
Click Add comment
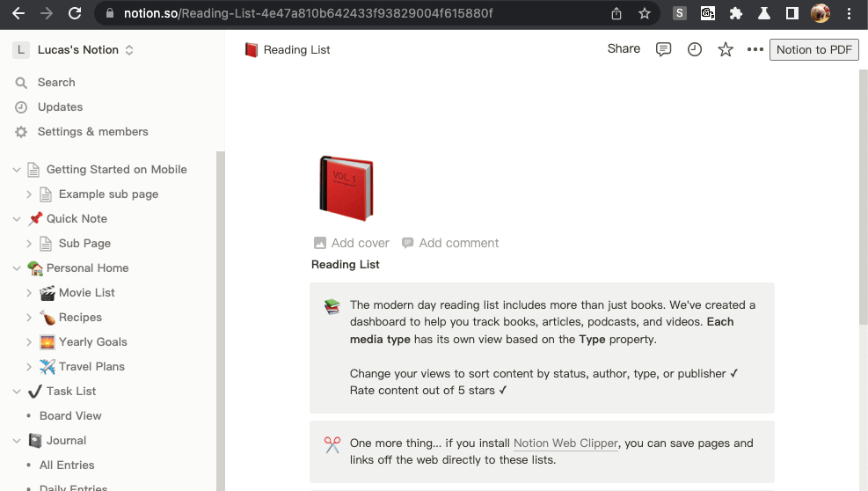tap(450, 243)
